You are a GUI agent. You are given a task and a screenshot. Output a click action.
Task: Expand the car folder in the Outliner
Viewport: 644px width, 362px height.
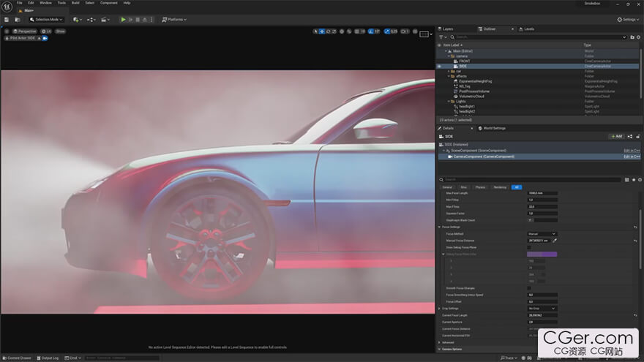[x=449, y=72]
